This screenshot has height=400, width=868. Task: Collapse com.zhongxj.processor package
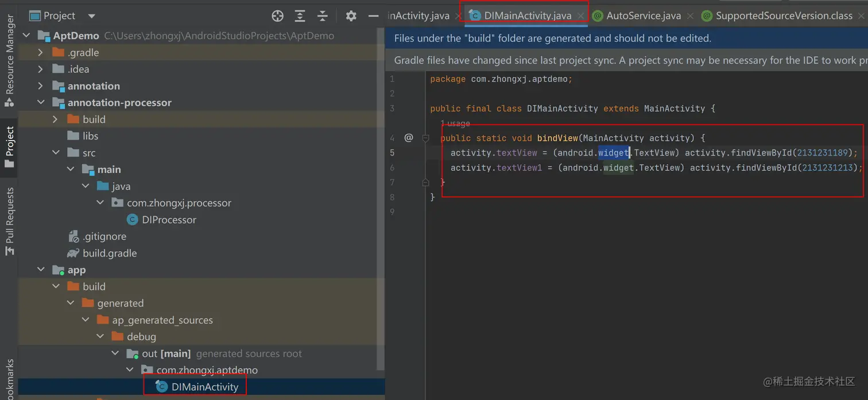[100, 203]
